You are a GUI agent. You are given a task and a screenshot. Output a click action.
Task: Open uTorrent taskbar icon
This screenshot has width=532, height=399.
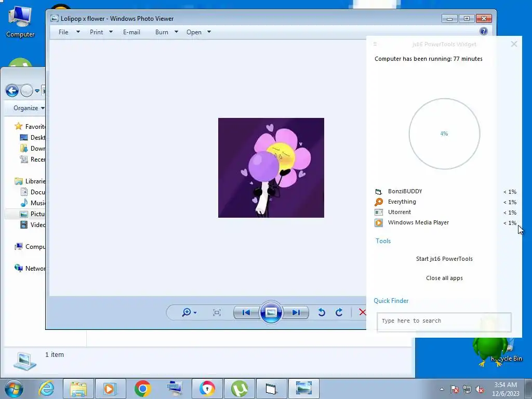[239, 389]
